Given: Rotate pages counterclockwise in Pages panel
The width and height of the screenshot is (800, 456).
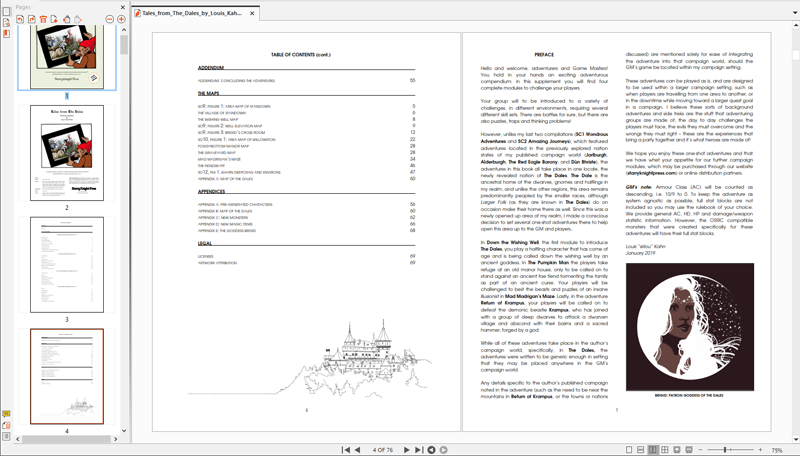Looking at the screenshot, I should click(x=20, y=19).
